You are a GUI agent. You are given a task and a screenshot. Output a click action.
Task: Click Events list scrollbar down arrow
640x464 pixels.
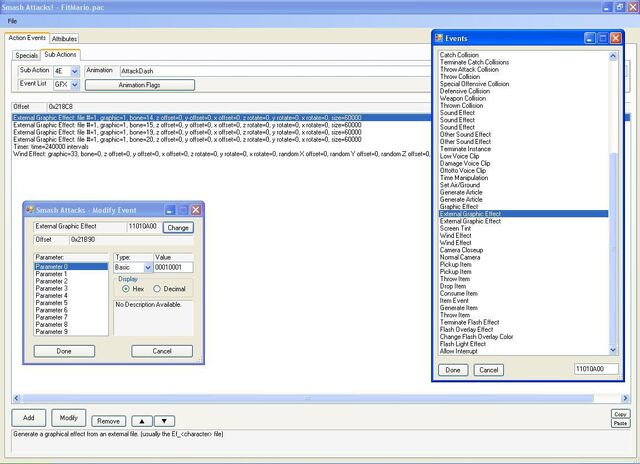[613, 350]
